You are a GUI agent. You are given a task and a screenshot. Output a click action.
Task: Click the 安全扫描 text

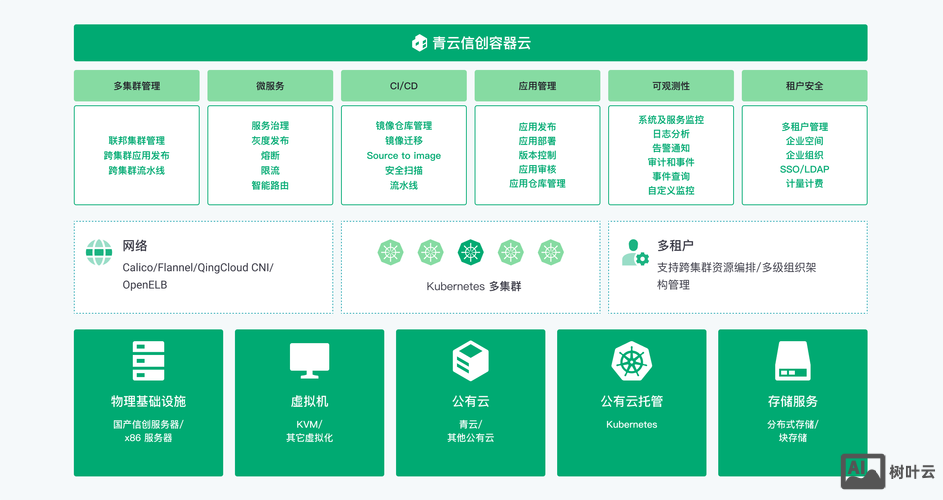(x=404, y=170)
